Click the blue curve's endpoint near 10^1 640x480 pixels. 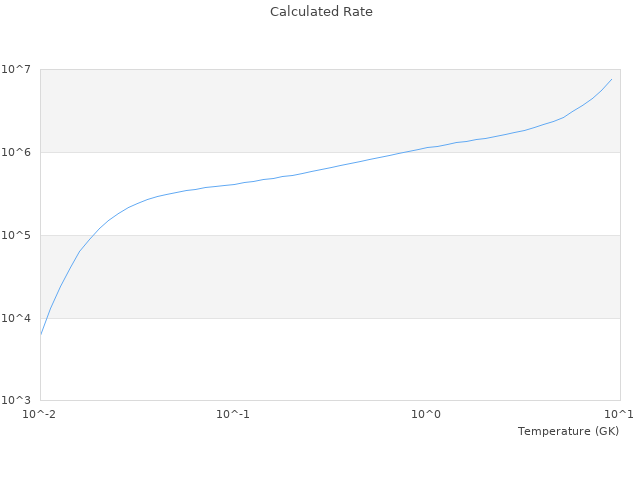[x=612, y=79]
